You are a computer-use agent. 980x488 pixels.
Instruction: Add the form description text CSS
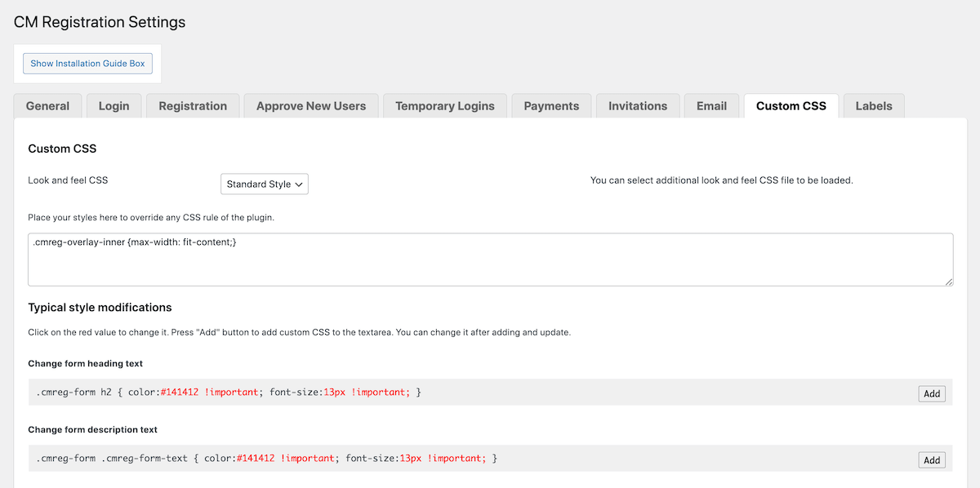(x=932, y=460)
